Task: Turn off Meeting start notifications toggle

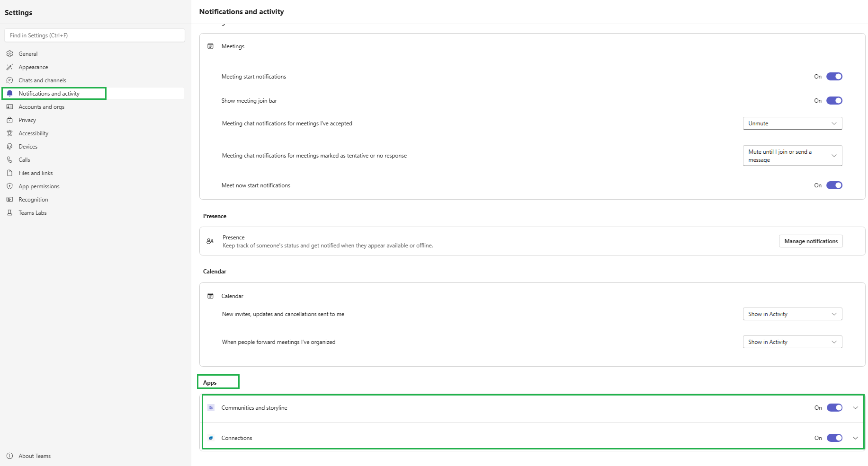Action: [834, 77]
